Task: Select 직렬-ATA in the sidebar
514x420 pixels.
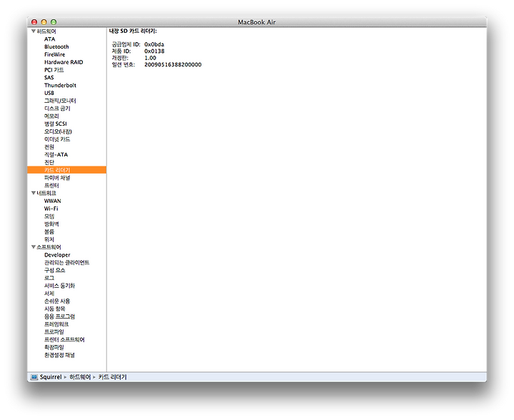Action: [x=56, y=154]
